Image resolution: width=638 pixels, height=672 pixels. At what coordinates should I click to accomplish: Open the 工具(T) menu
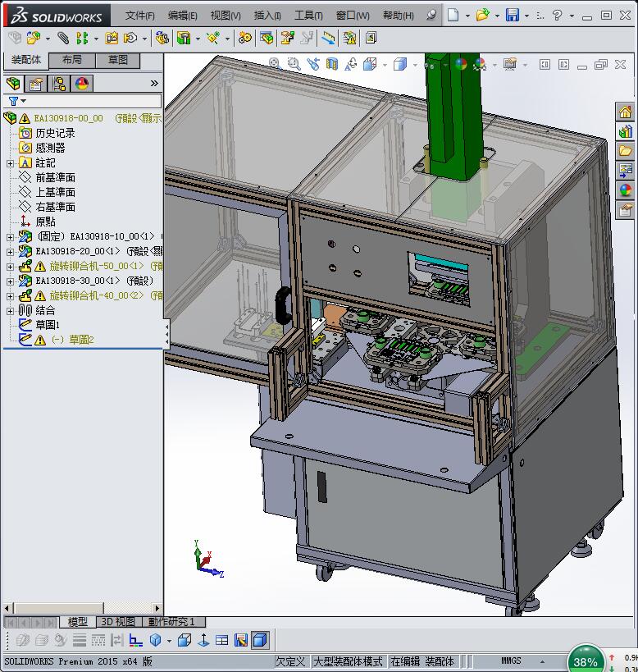coord(308,16)
